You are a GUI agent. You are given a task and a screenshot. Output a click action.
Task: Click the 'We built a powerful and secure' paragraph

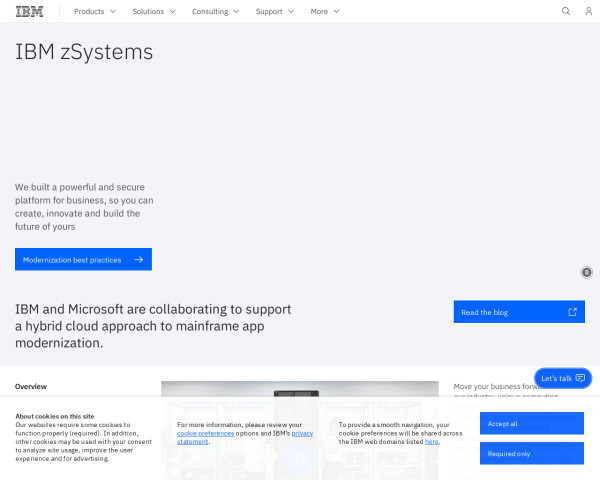pyautogui.click(x=84, y=207)
